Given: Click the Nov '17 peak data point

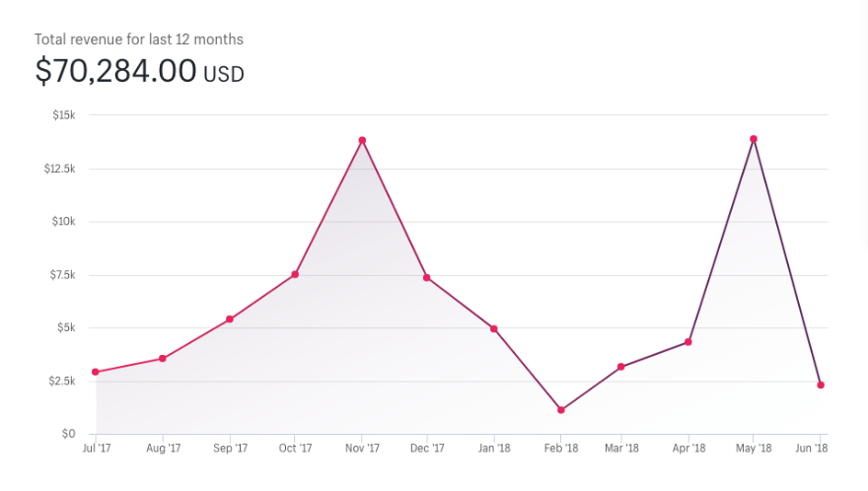Looking at the screenshot, I should click(x=362, y=140).
